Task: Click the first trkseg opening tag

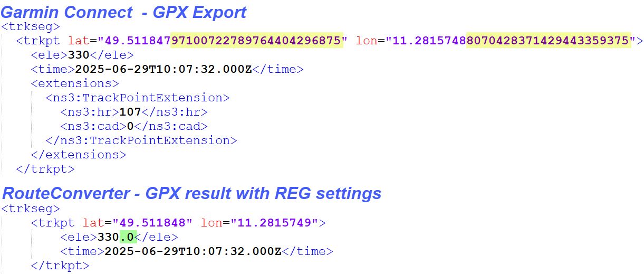Action: click(x=31, y=26)
